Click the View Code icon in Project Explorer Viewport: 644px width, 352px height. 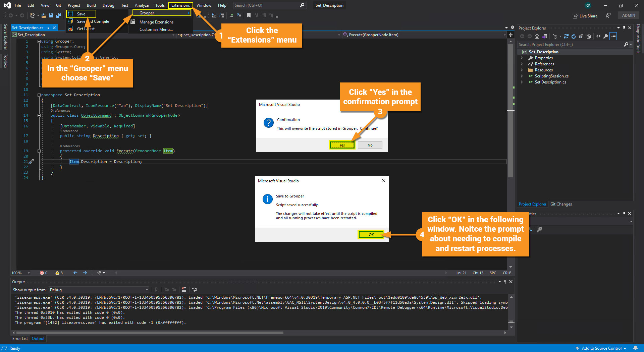coord(598,36)
